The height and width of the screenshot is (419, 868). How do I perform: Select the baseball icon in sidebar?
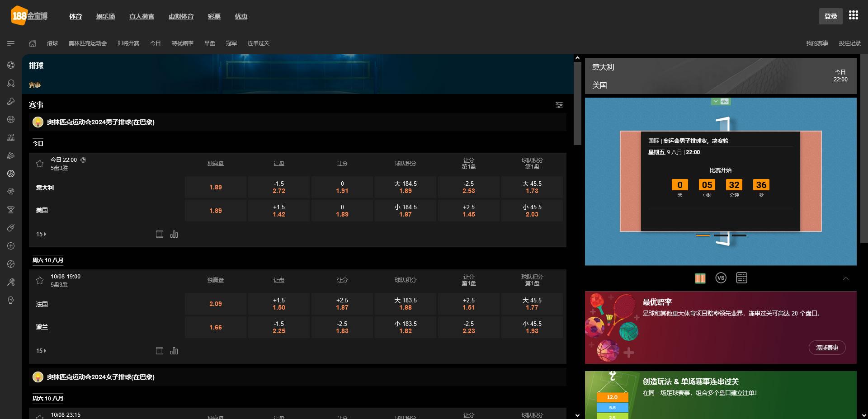[x=11, y=264]
